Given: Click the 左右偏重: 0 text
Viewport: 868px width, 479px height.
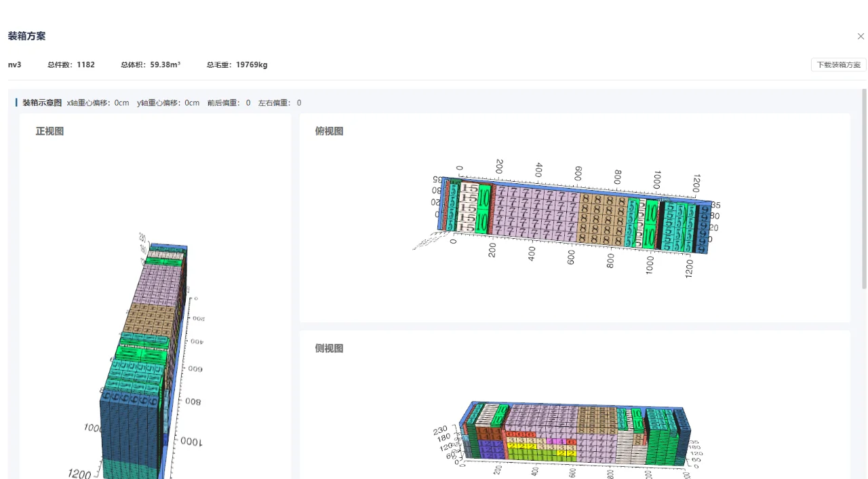Looking at the screenshot, I should pos(280,103).
